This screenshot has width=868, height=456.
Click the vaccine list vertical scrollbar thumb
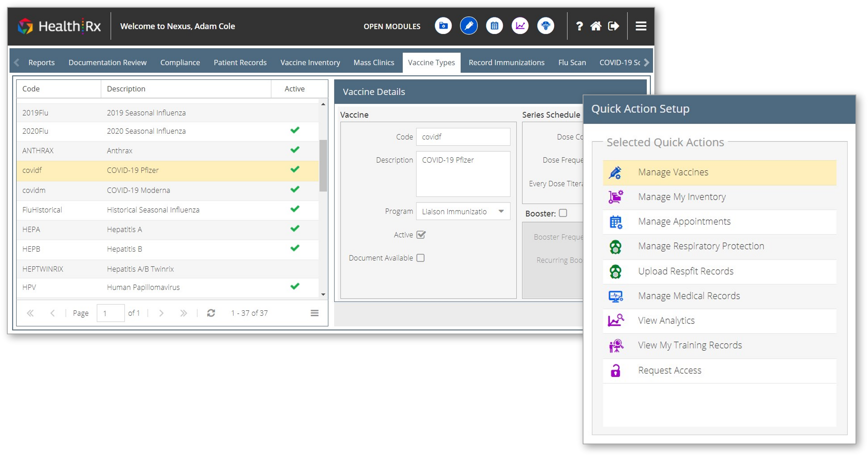click(x=323, y=166)
